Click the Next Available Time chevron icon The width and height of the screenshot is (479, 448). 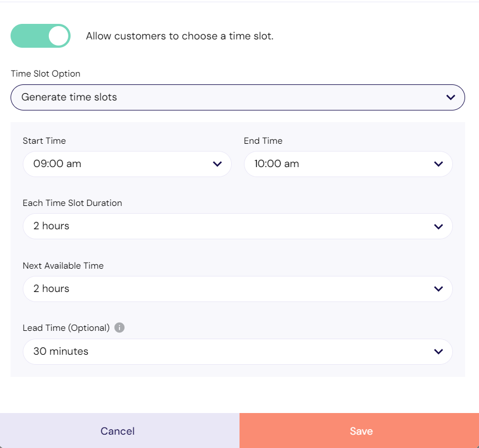click(438, 289)
